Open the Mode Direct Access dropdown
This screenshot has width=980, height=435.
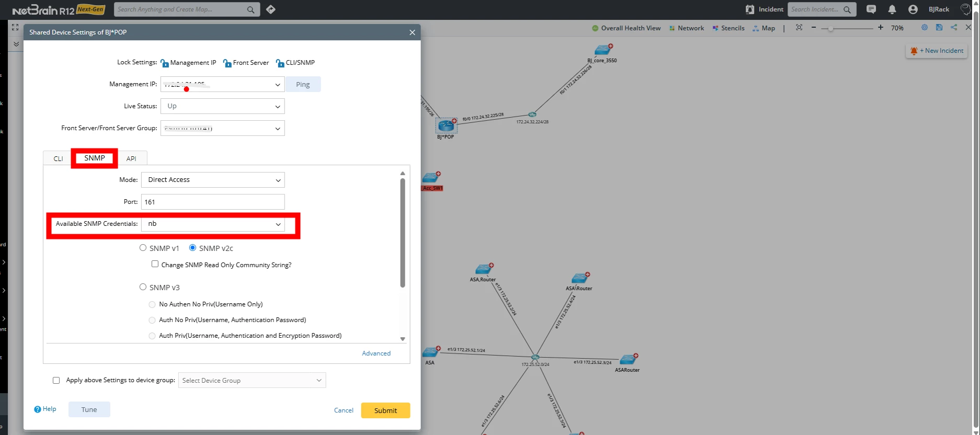click(213, 180)
